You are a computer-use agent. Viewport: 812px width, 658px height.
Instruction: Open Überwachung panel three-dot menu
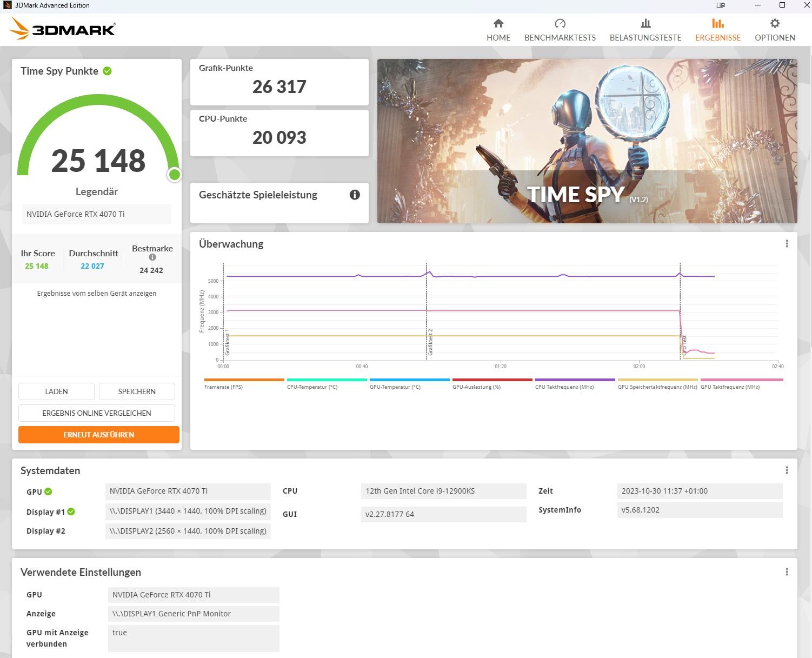pyautogui.click(x=787, y=244)
